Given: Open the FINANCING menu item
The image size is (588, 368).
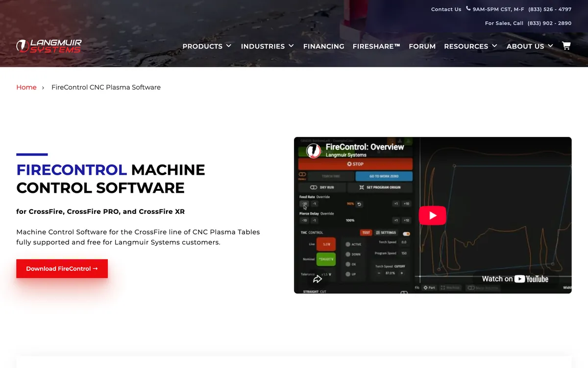Looking at the screenshot, I should (x=323, y=46).
